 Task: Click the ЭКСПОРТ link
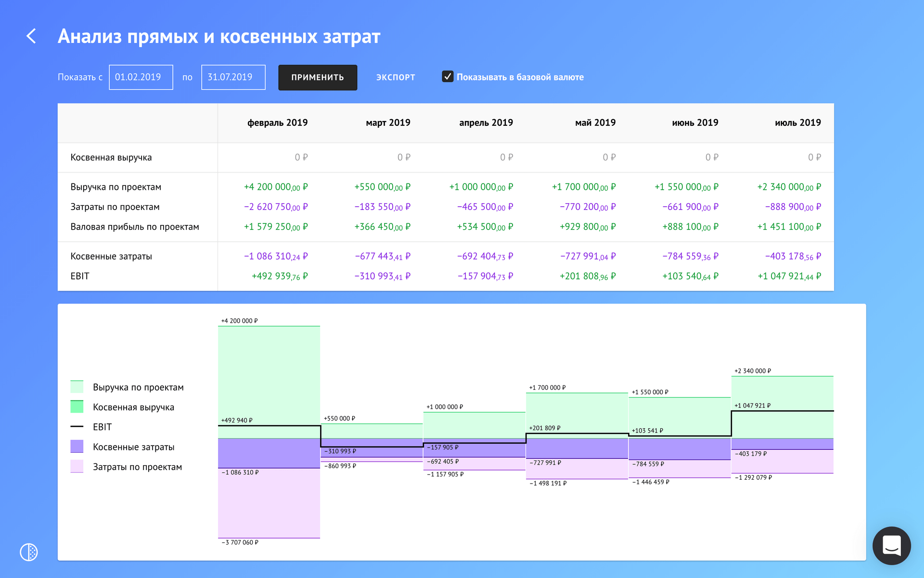click(x=396, y=78)
